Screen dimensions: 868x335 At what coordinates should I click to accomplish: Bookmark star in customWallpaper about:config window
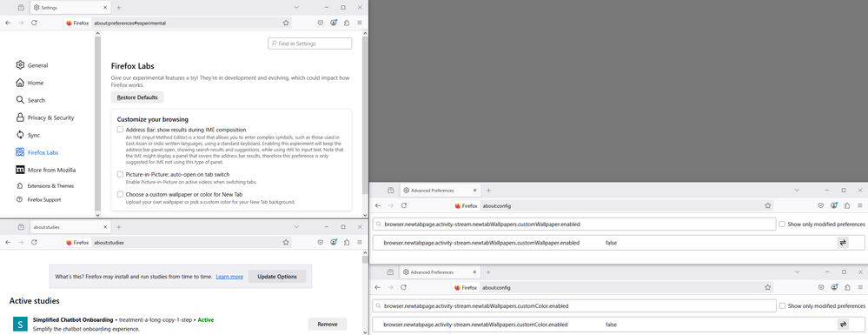tap(768, 205)
